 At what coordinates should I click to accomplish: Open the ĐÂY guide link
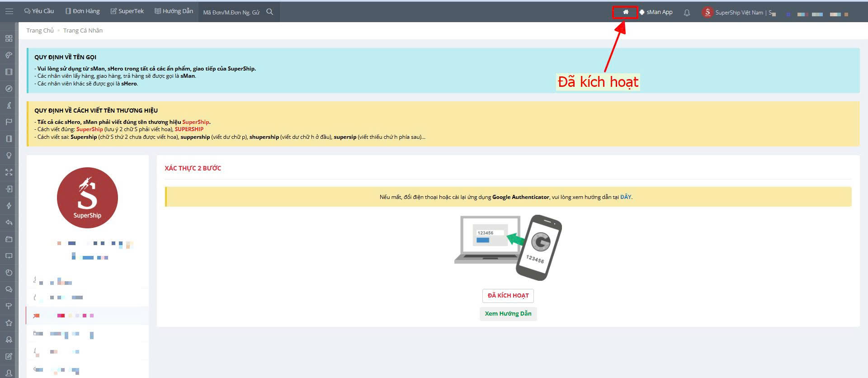[626, 197]
